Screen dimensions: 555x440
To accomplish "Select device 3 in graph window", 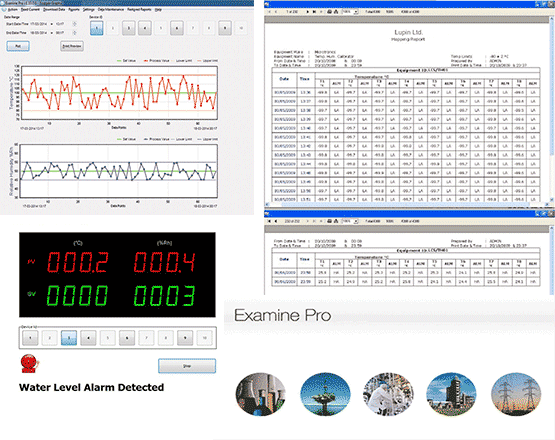I will [x=128, y=28].
